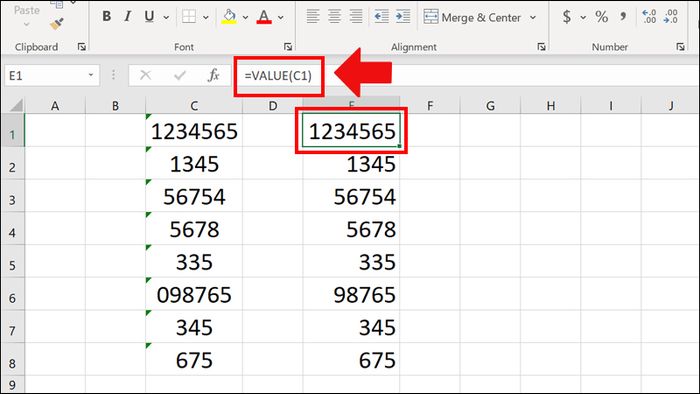Open Clipboard dialog launcher
700x394 pixels.
82,46
